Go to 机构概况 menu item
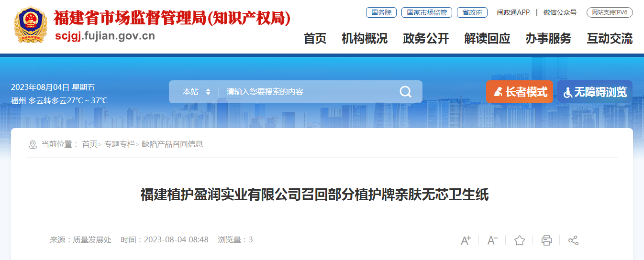 click(x=365, y=39)
